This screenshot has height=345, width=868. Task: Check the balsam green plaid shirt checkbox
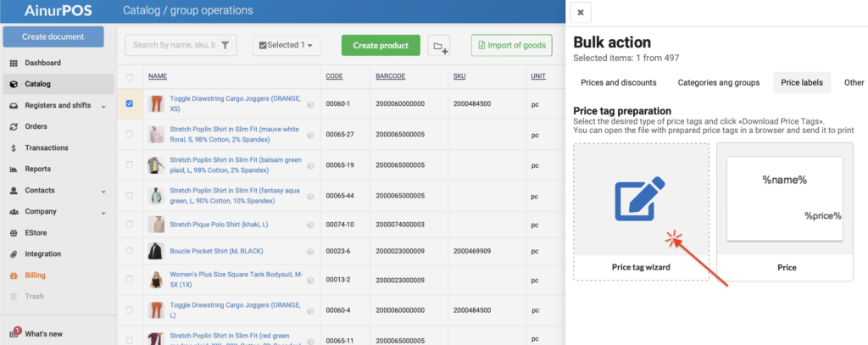pyautogui.click(x=130, y=164)
